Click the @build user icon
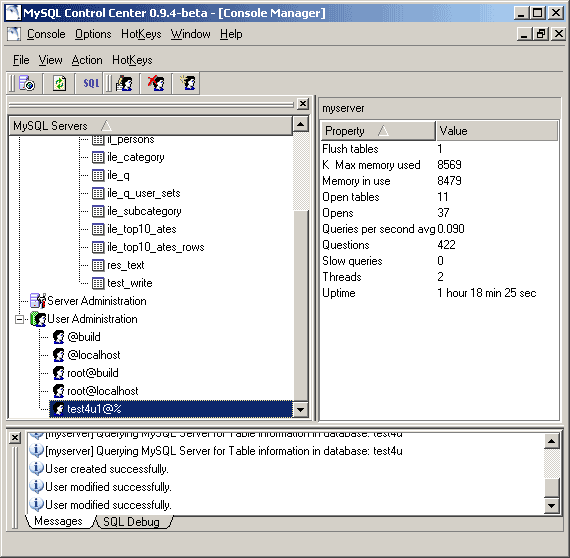 coord(58,337)
